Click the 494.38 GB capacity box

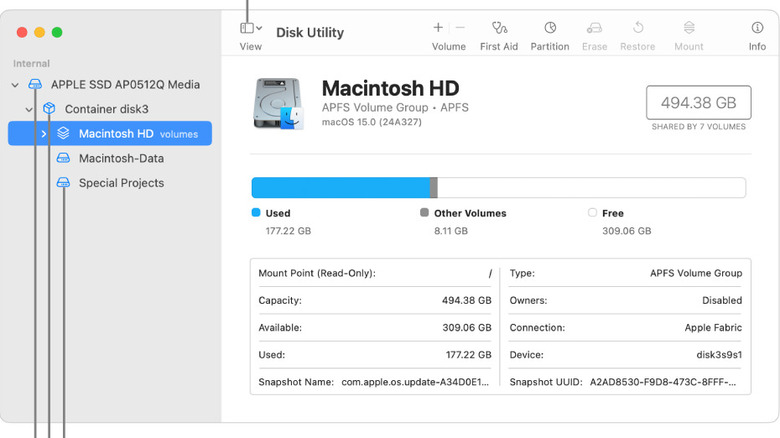tap(698, 103)
